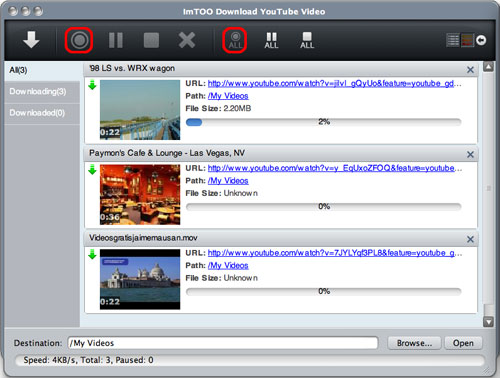Switch to list view mode

tap(453, 40)
